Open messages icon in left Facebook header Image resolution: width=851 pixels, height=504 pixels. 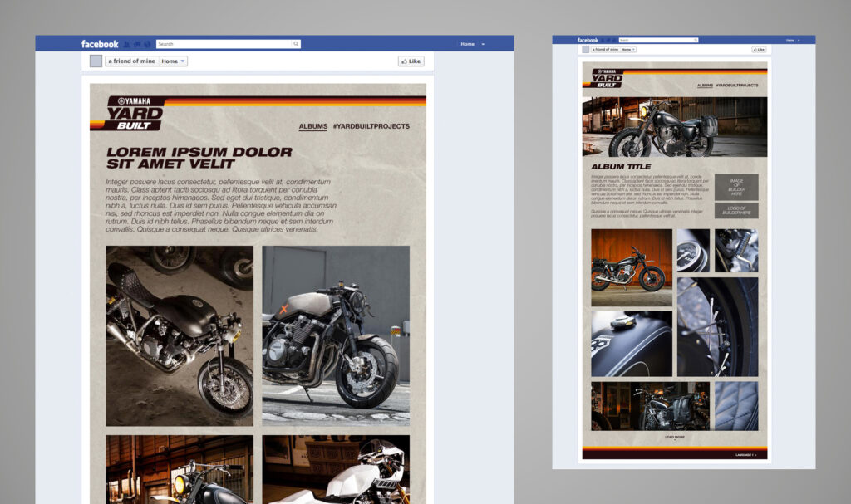click(136, 44)
